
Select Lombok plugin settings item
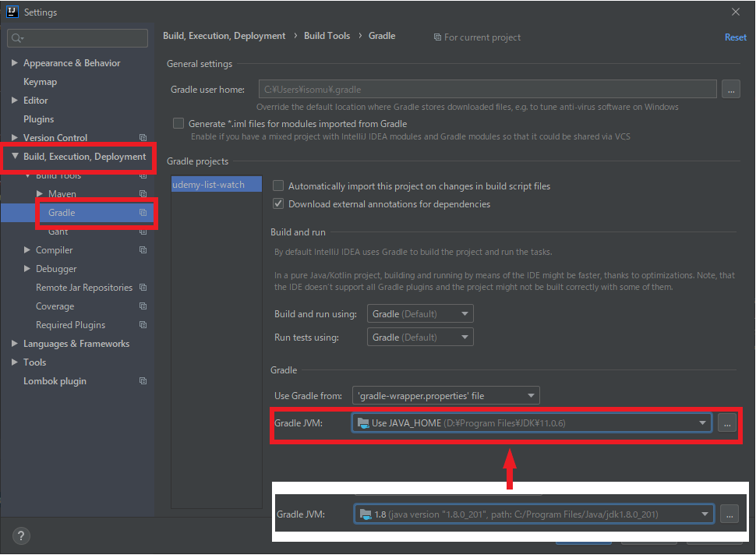coord(55,381)
